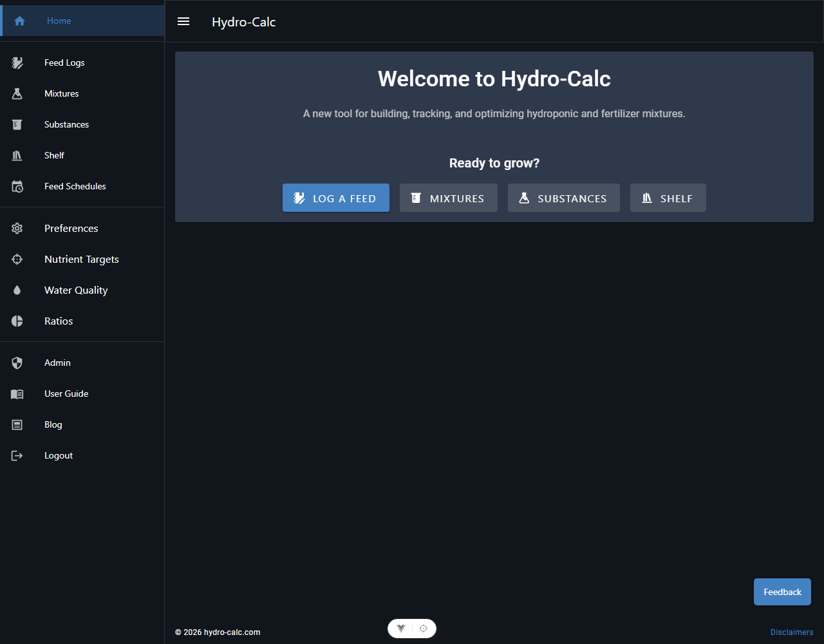Click the Home house icon

[19, 21]
